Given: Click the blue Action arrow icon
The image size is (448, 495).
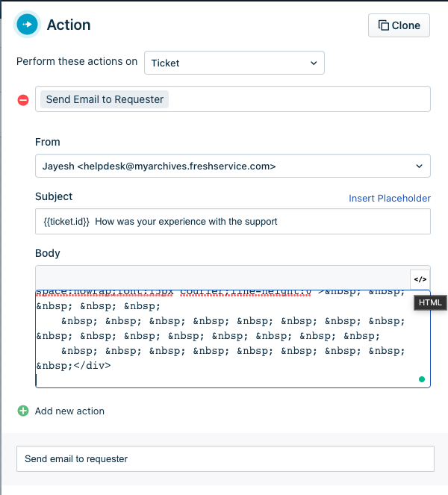Looking at the screenshot, I should click(x=28, y=25).
